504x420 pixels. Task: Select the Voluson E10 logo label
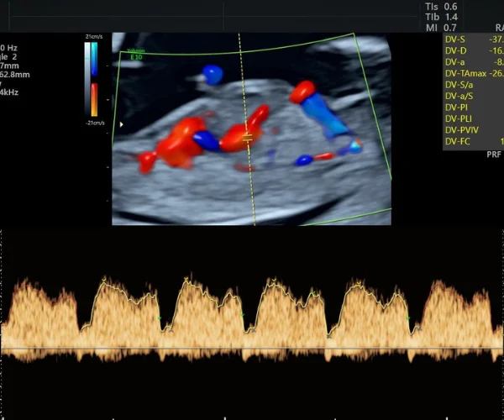pyautogui.click(x=136, y=55)
